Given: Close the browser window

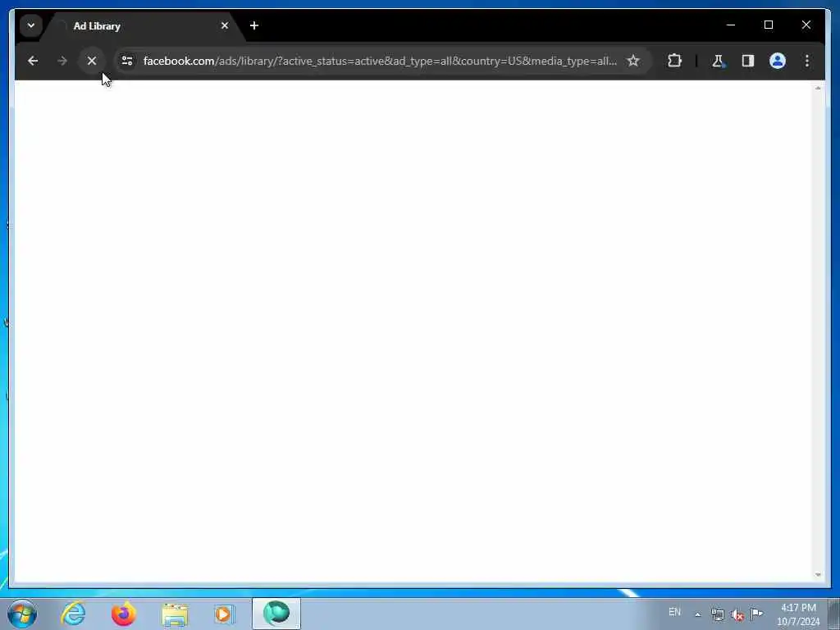Looking at the screenshot, I should coord(806,25).
